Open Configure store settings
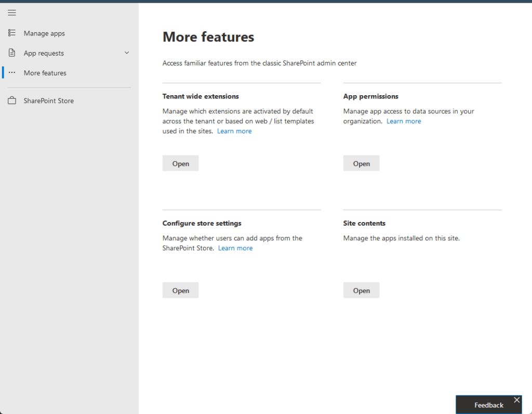Viewport: 532px width, 414px height. (180, 290)
